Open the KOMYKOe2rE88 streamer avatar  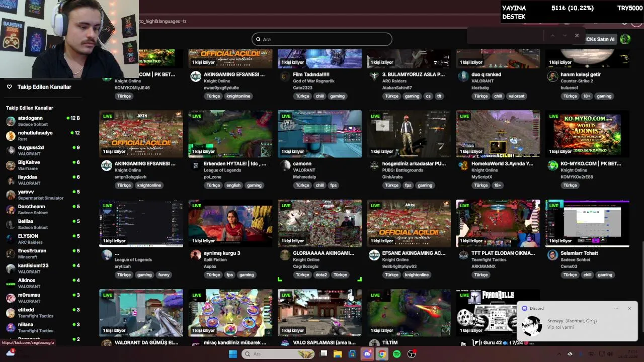[x=552, y=166]
